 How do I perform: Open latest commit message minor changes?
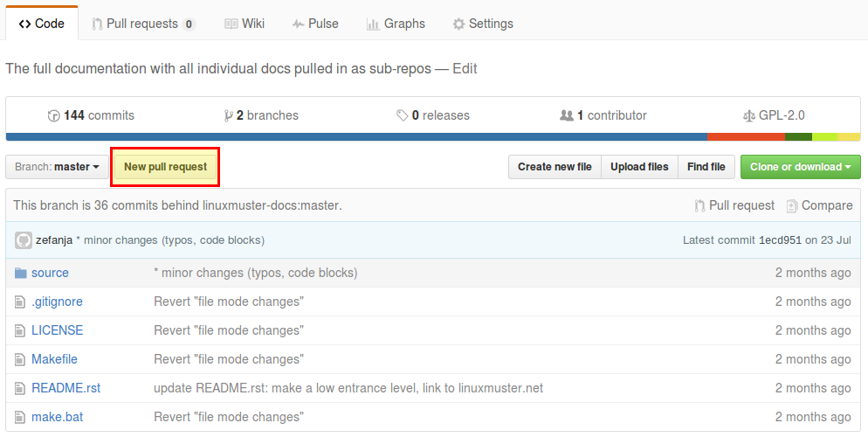(x=170, y=240)
